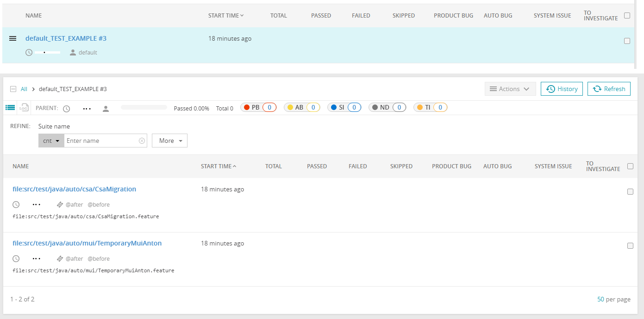The image size is (644, 319).
Task: Click SYSTEM ISSUE header in launches table
Action: click(552, 16)
